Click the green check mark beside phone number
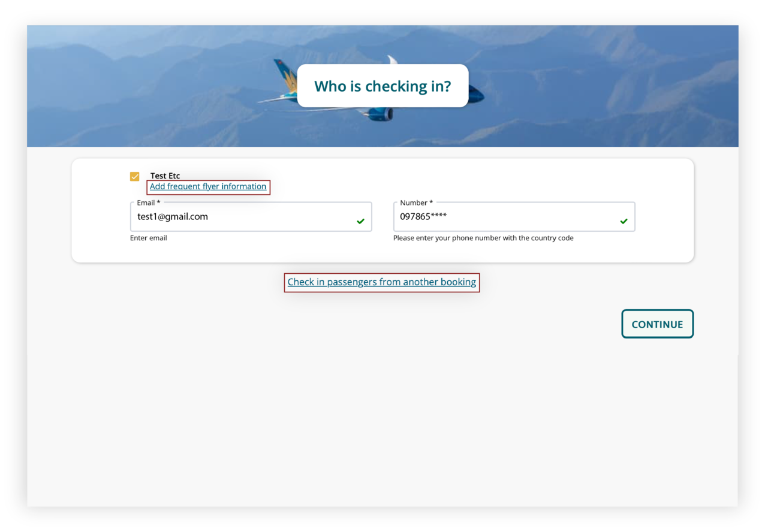 click(624, 221)
